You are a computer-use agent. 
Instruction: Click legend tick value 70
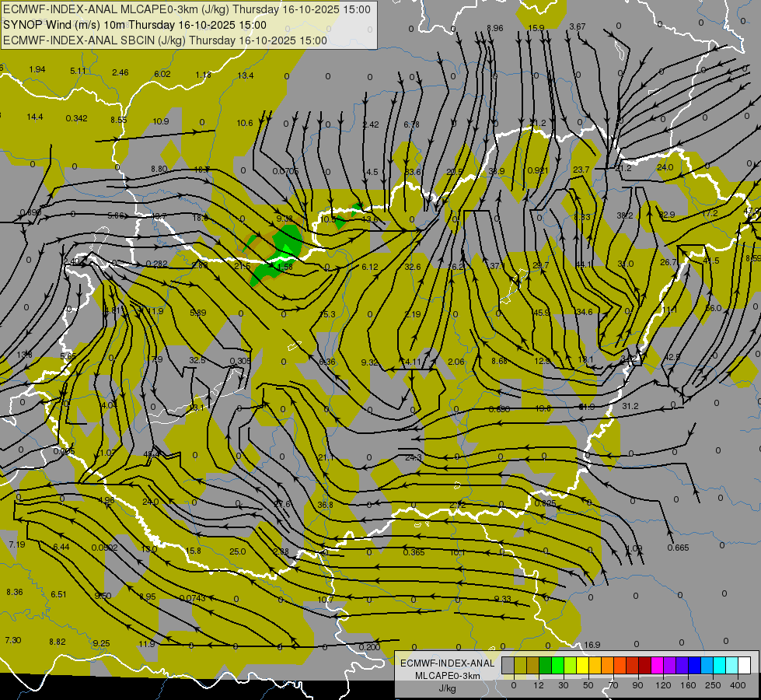click(x=613, y=685)
